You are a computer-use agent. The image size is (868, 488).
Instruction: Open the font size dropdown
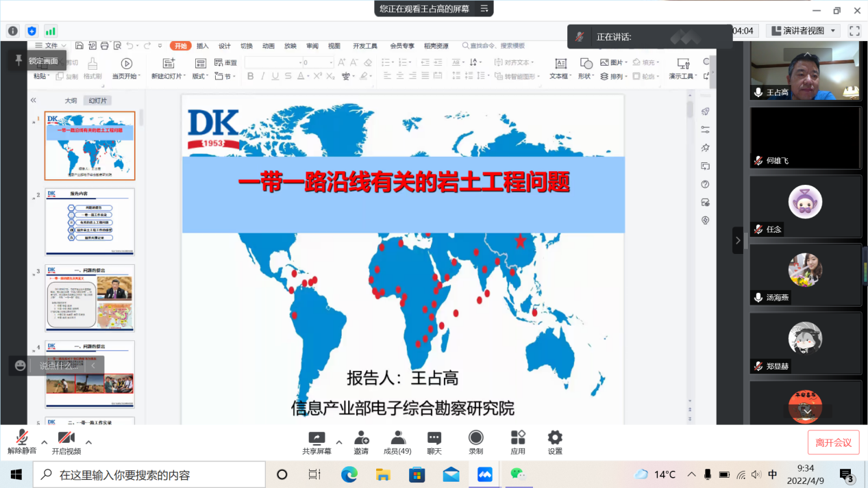[x=331, y=62]
